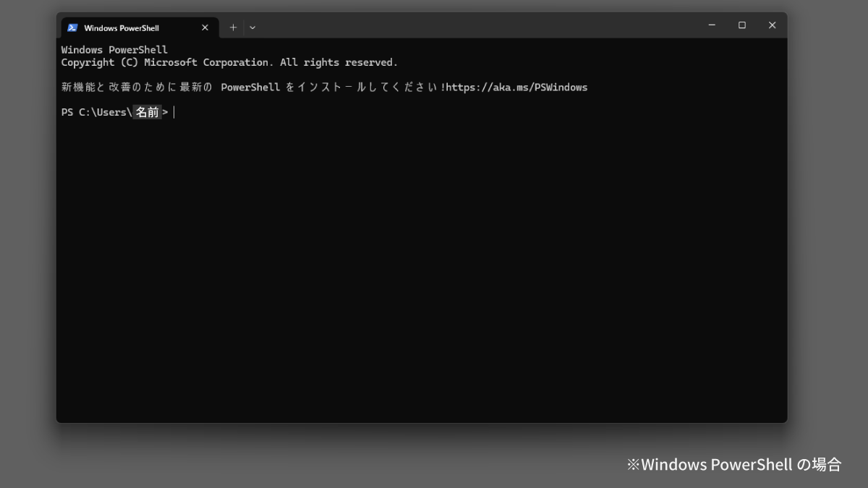Close the terminal window

[772, 25]
